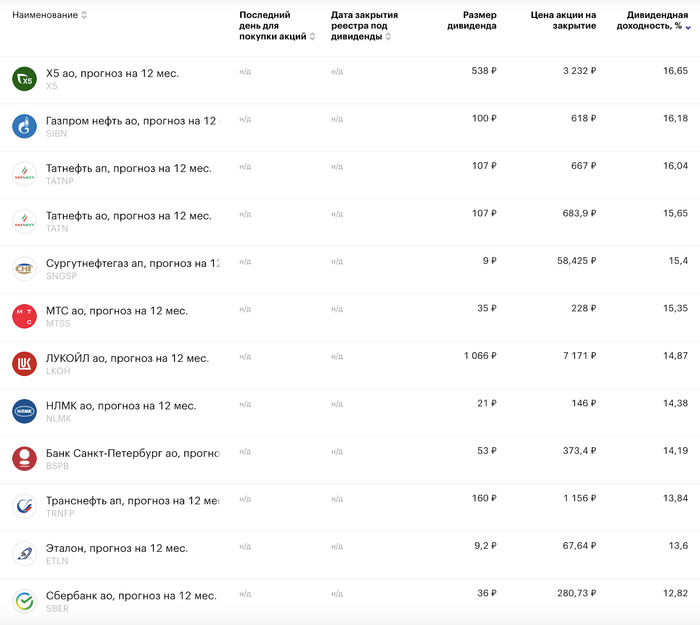700x625 pixels.
Task: Open Газпром нефть ао прогноз link
Action: tap(130, 120)
